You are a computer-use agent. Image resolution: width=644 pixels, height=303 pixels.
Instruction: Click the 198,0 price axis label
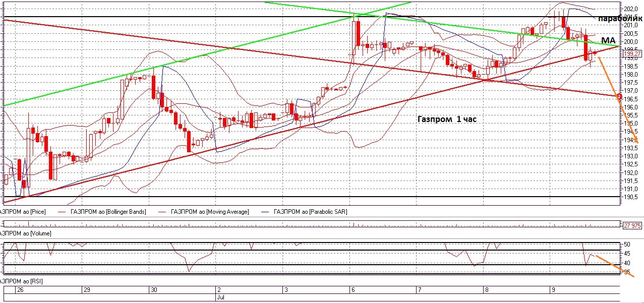pos(630,74)
